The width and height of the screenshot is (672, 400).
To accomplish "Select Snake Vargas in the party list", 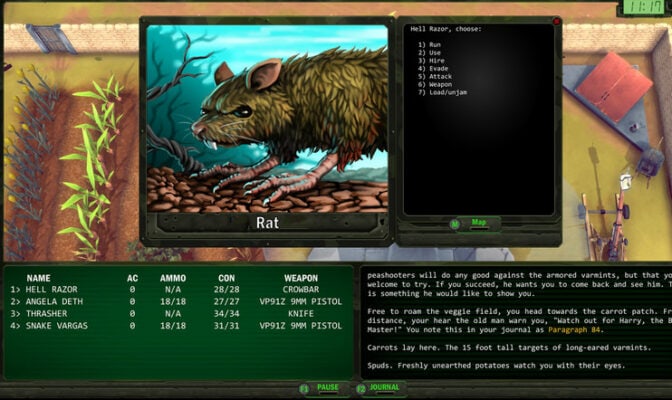I will pyautogui.click(x=48, y=325).
